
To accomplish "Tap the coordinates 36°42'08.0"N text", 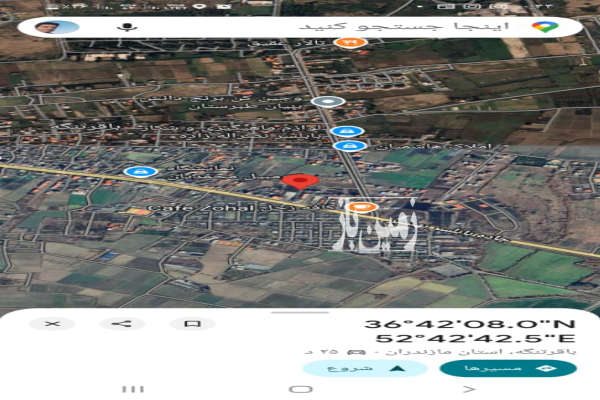I will [x=468, y=324].
